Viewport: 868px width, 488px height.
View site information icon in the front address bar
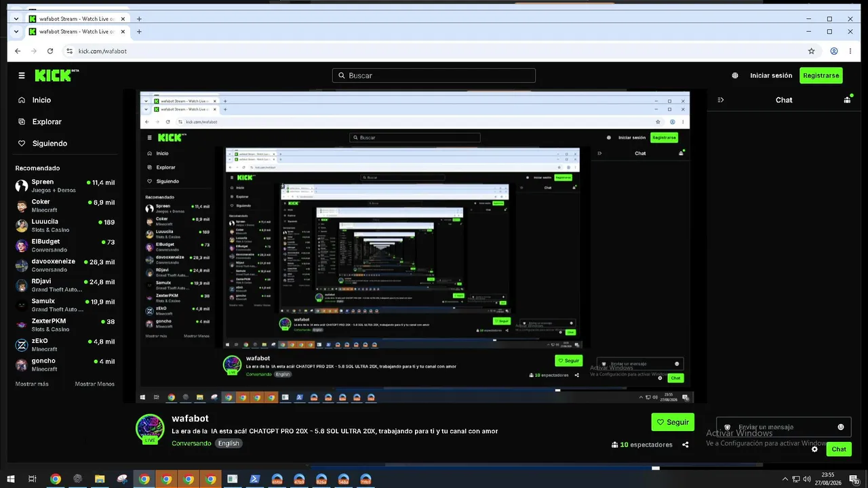(69, 51)
